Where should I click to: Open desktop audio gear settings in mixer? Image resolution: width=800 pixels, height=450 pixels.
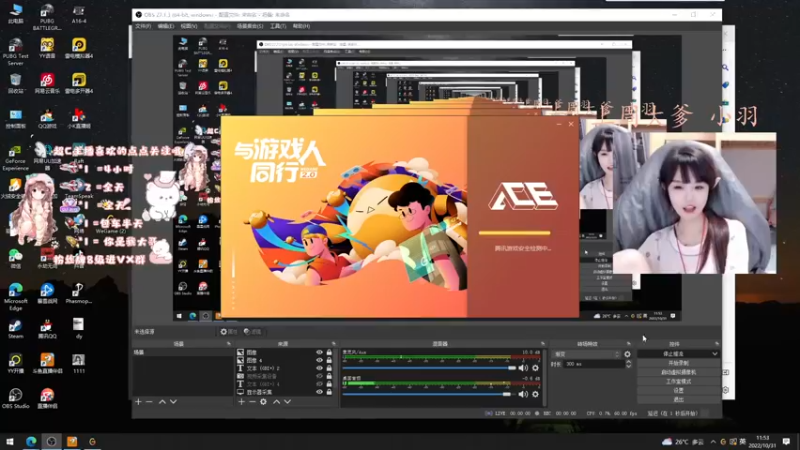[535, 394]
